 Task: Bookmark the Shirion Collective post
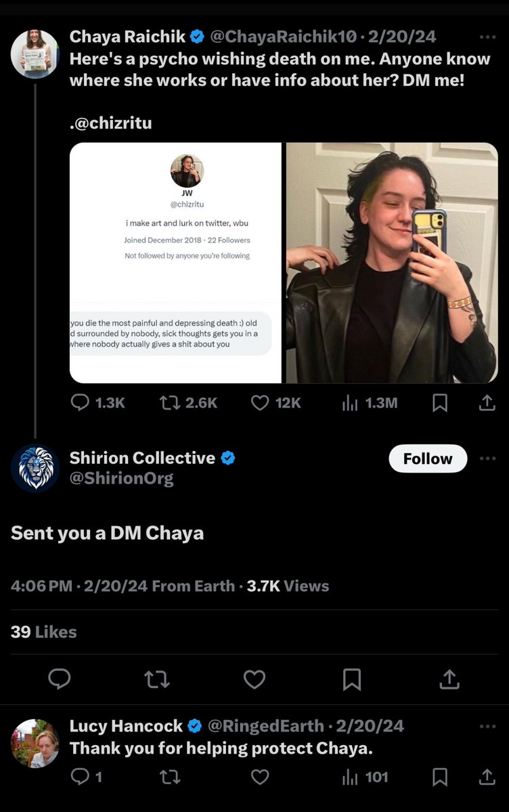(x=352, y=679)
